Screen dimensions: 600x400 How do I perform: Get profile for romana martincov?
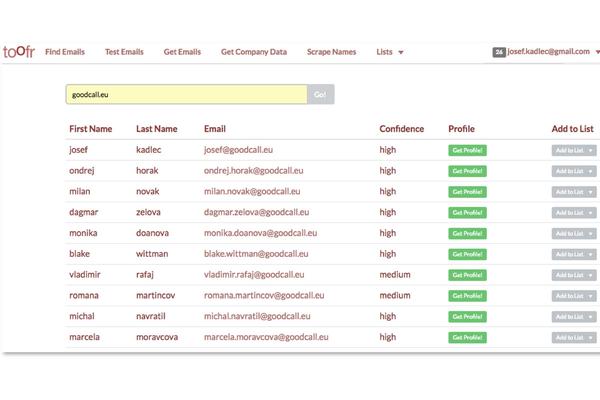coord(467,296)
